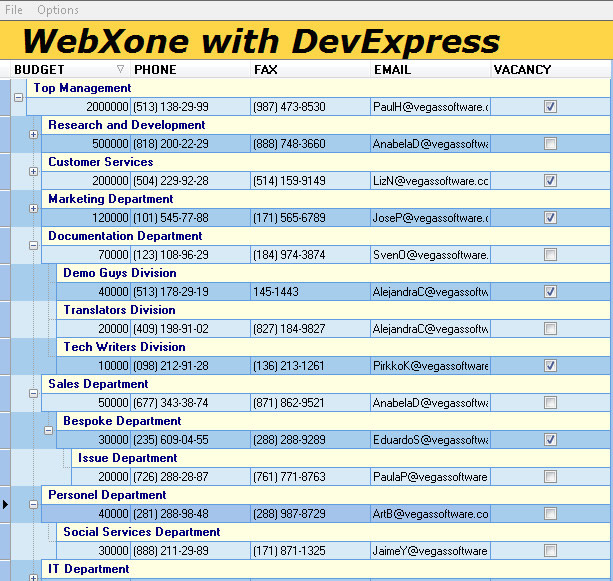Viewport: 613px width, 581px height.
Task: Click phone cell (409) 198-91-02
Action: [190, 328]
